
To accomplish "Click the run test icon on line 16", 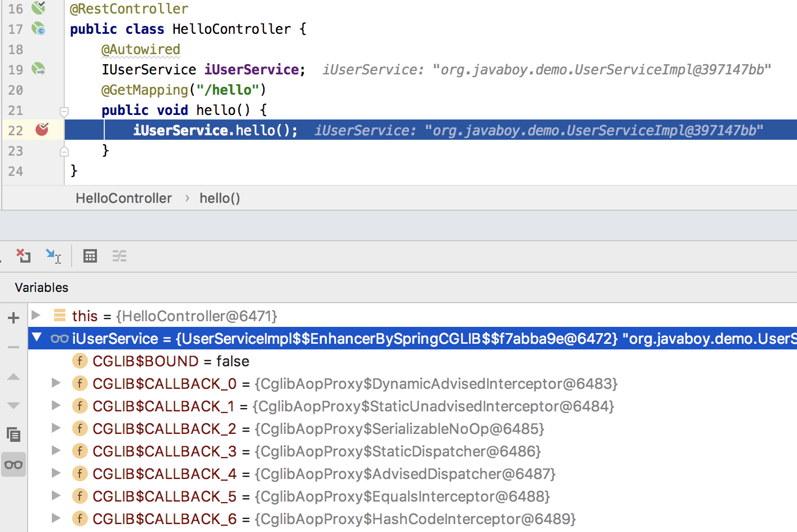I will [38, 8].
